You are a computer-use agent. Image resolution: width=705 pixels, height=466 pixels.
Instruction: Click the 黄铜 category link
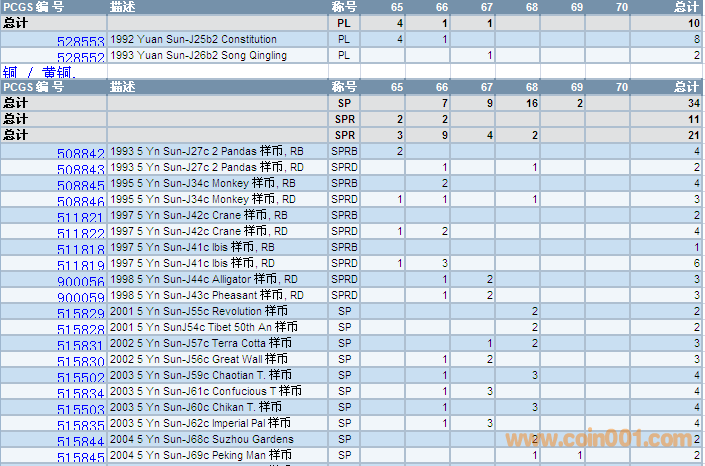pyautogui.click(x=56, y=72)
